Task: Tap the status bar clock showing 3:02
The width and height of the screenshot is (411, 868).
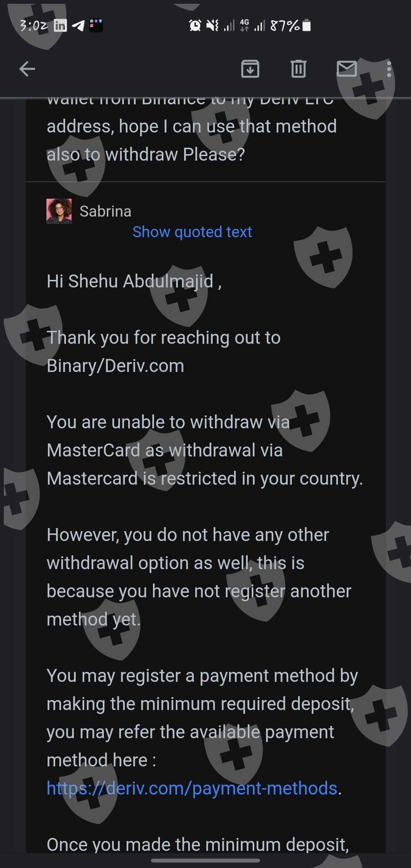Action: click(34, 26)
